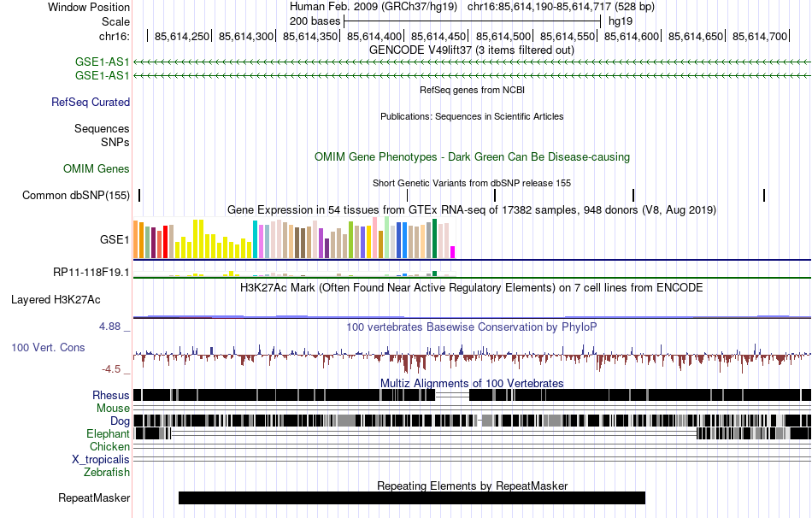Viewport: 812px width, 518px height.
Task: Click Publications: Sequences in Scientific Articles title
Action: click(x=472, y=116)
